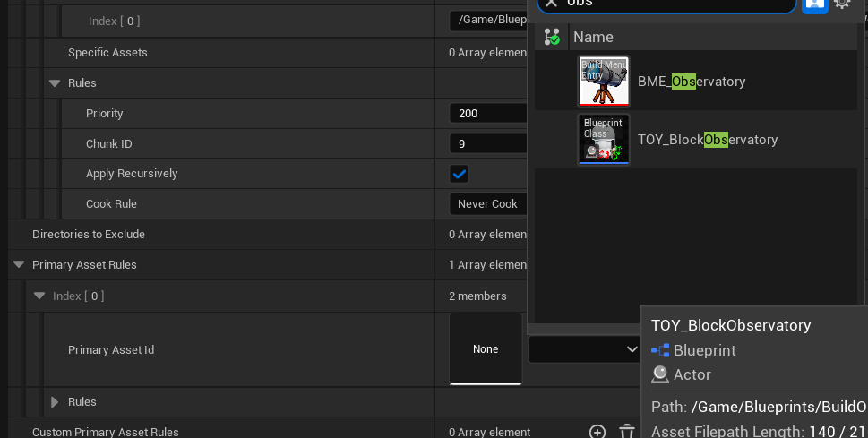Image resolution: width=868 pixels, height=438 pixels.
Task: Collapse the Primary Asset Rules section
Action: [19, 265]
